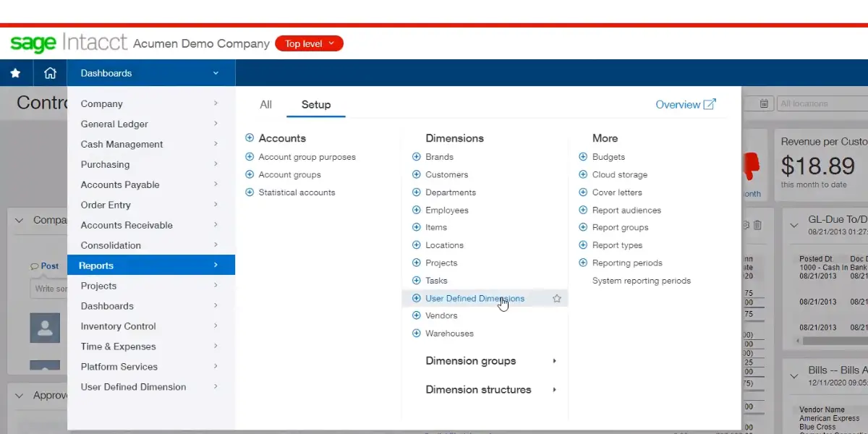Switch to the Setup tab
This screenshot has width=868, height=434.
tap(316, 105)
